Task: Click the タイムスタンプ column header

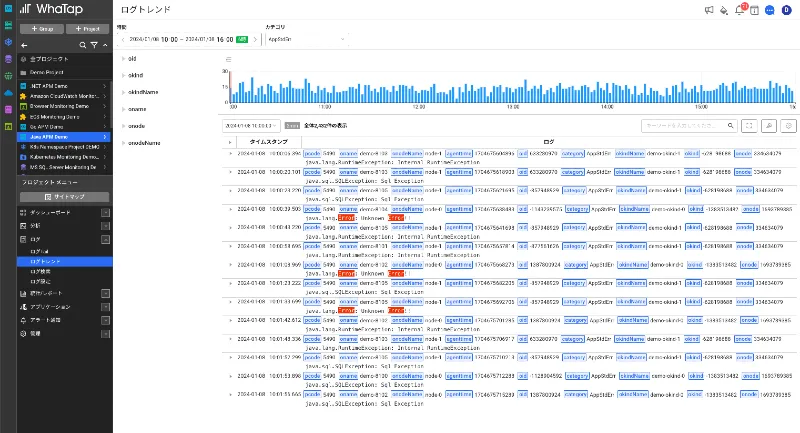Action: tap(268, 142)
